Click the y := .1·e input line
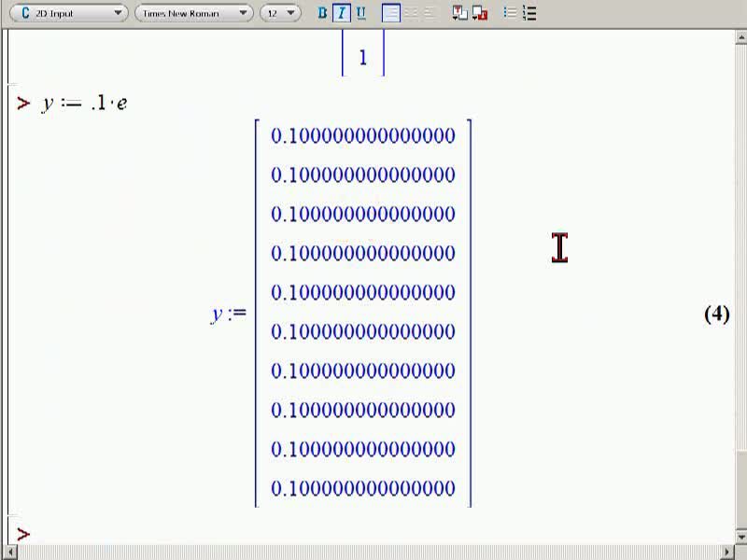The width and height of the screenshot is (747, 560). click(x=85, y=103)
